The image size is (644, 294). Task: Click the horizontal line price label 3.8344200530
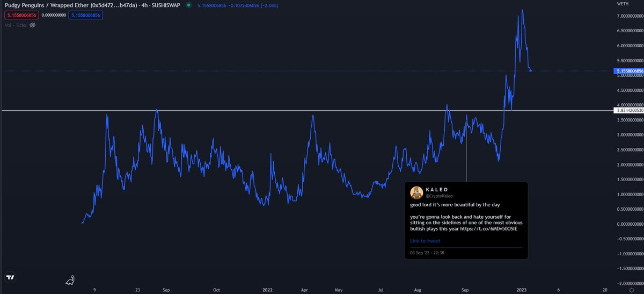point(628,110)
